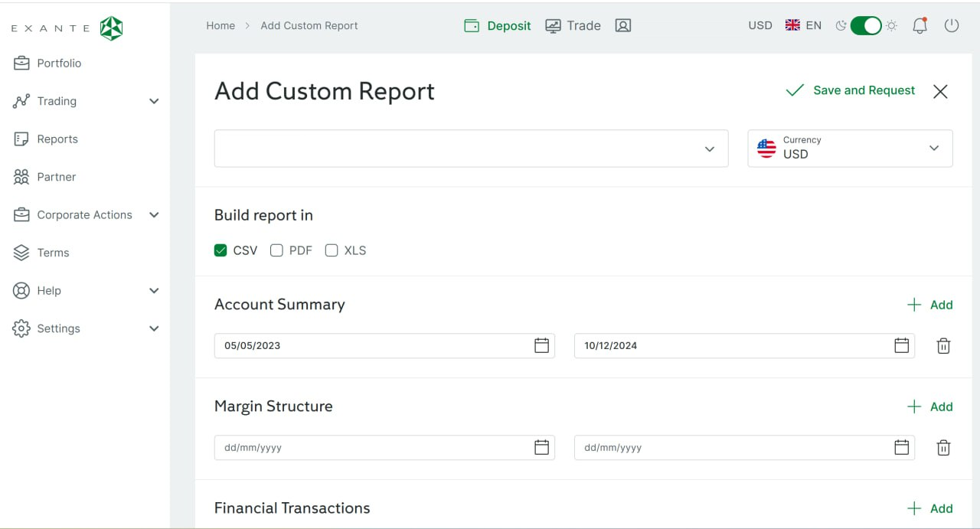The image size is (980, 529).
Task: Open calendar for Account Summary end date
Action: [x=901, y=345]
